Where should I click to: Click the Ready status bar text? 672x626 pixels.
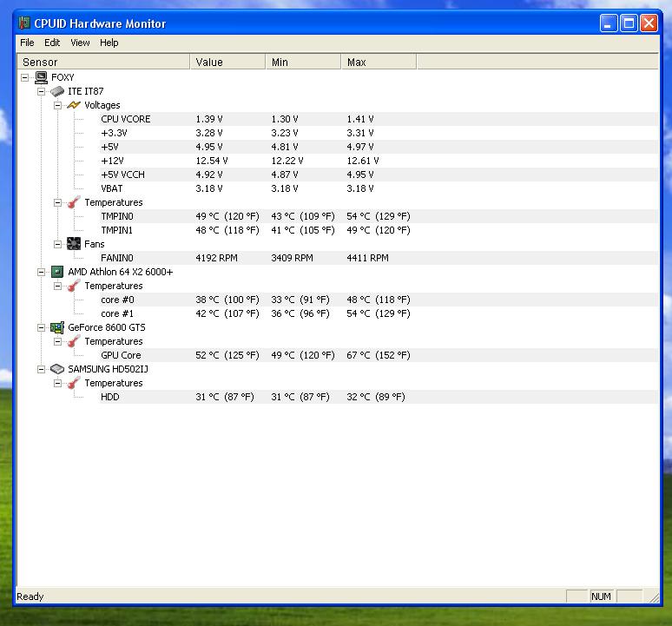pos(30,596)
